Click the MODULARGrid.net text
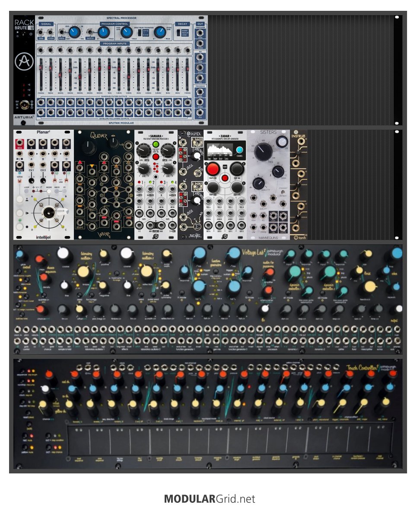The height and width of the screenshot is (508, 420). [210, 498]
